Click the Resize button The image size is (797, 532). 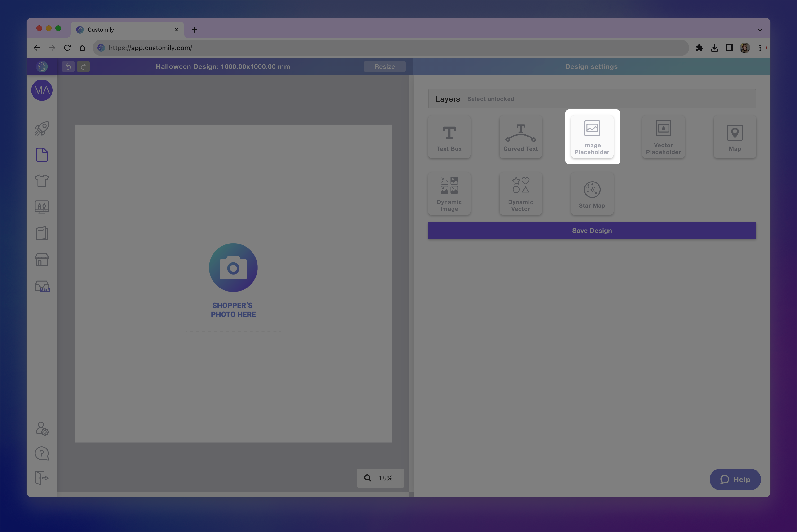384,66
